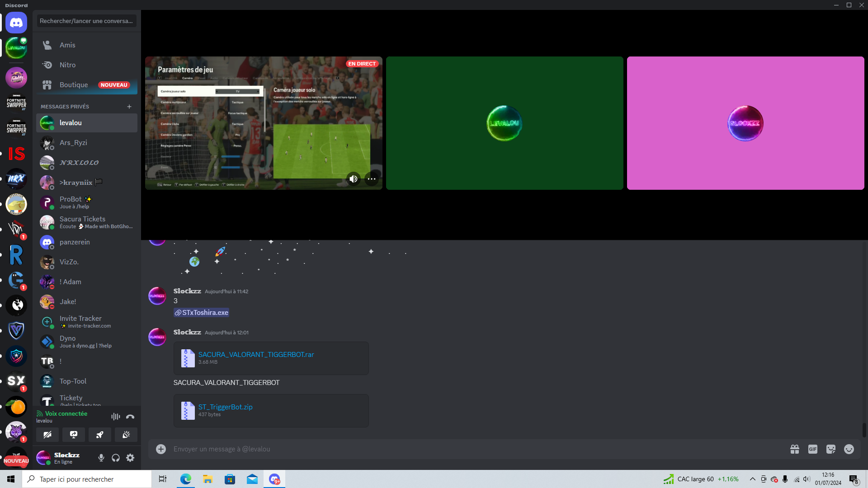
Task: Open Microsoft Store from taskbar
Action: pos(230,479)
